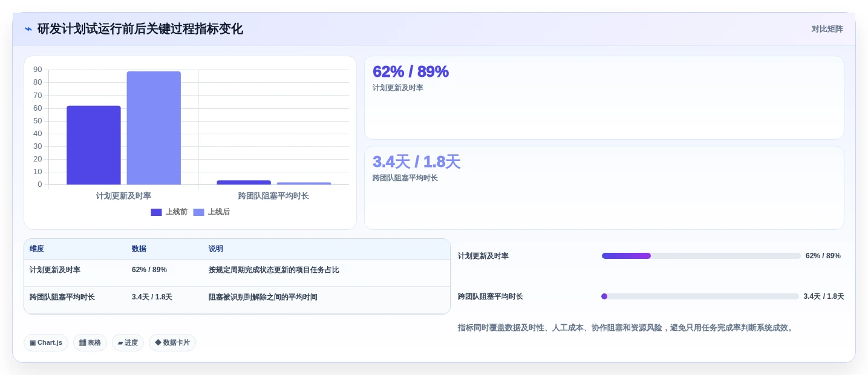Click the 说明 table column header

pyautogui.click(x=216, y=249)
